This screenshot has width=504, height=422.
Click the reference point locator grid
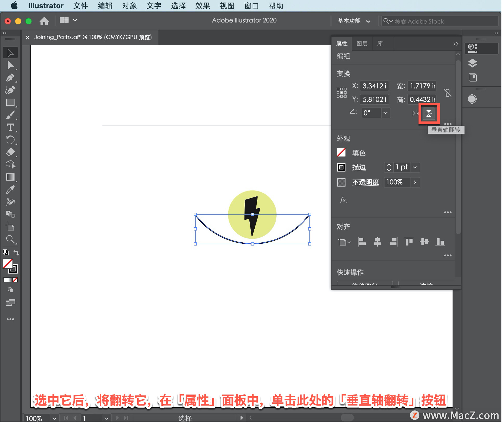pos(342,93)
